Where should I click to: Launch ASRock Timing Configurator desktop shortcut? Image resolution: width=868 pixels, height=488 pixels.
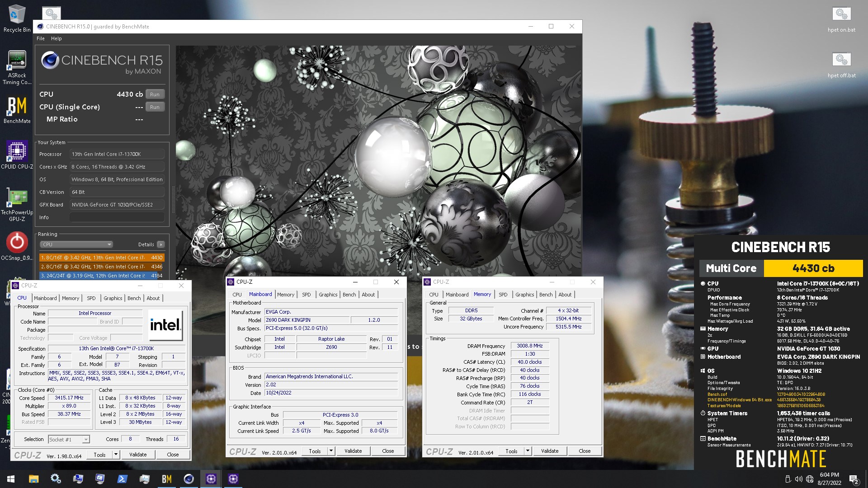17,67
